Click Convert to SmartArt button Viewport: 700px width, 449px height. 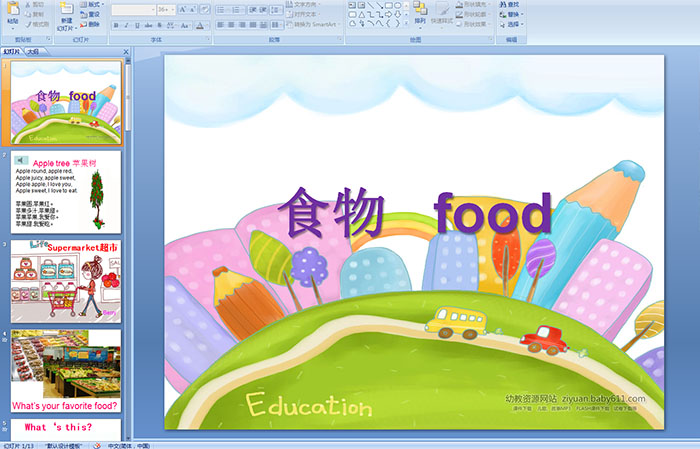coord(313,24)
